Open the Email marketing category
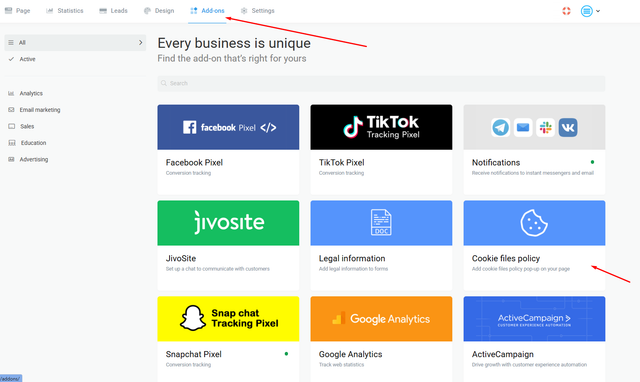Viewport: 640px width, 382px height. point(40,110)
